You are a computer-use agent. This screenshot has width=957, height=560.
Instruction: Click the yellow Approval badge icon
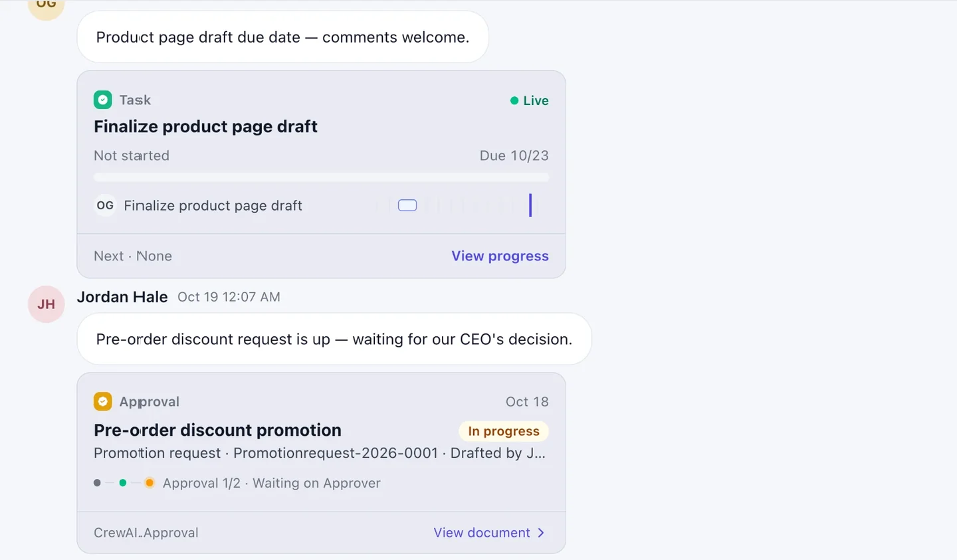pyautogui.click(x=103, y=401)
